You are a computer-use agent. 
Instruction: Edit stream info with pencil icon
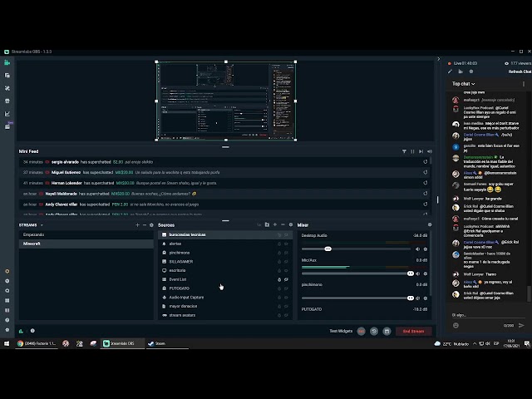pyautogui.click(x=450, y=71)
